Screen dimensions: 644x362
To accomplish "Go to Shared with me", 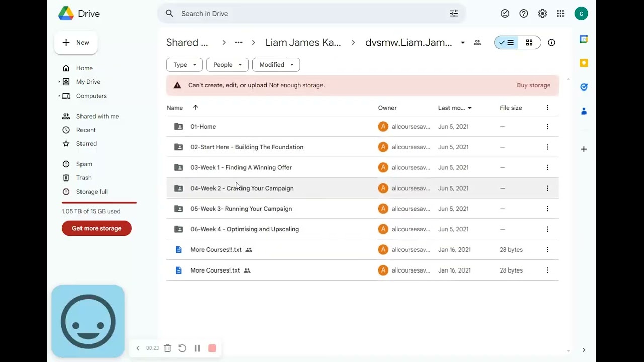I will tap(97, 116).
